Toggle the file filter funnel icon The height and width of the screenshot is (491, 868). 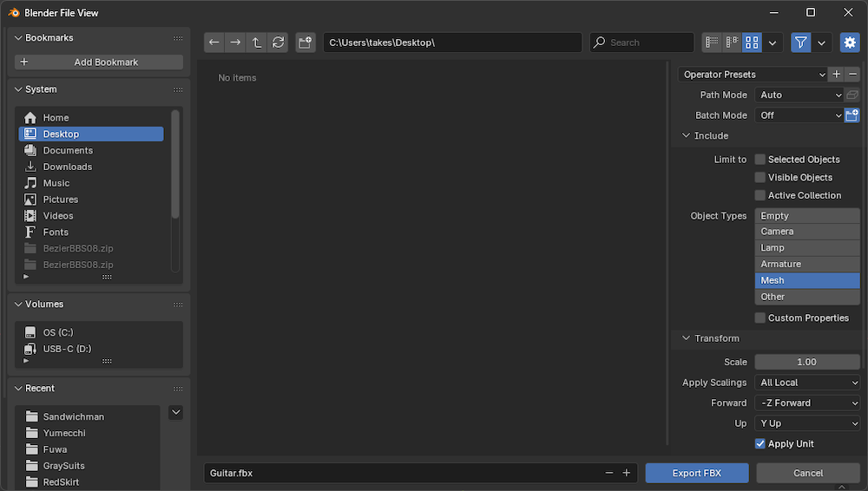(x=801, y=43)
